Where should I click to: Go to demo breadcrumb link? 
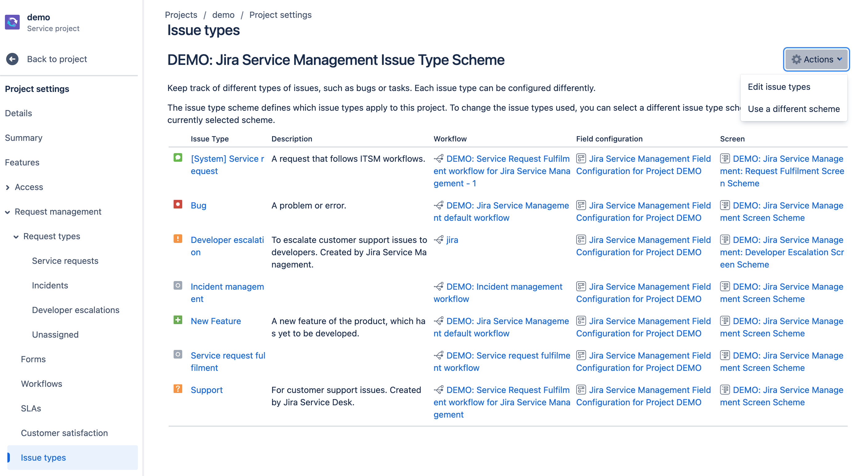[x=223, y=15]
